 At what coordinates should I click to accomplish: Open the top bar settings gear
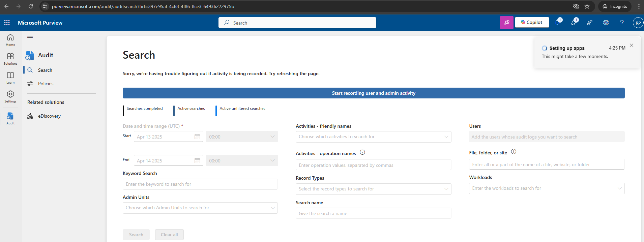click(x=606, y=23)
